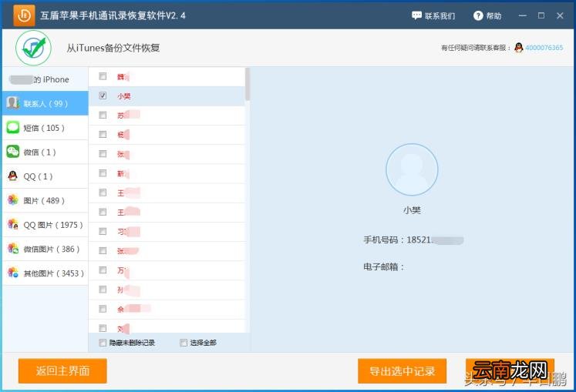Open the 其他图片 (3453) category
Image resolution: width=576 pixels, height=392 pixels.
(45, 273)
